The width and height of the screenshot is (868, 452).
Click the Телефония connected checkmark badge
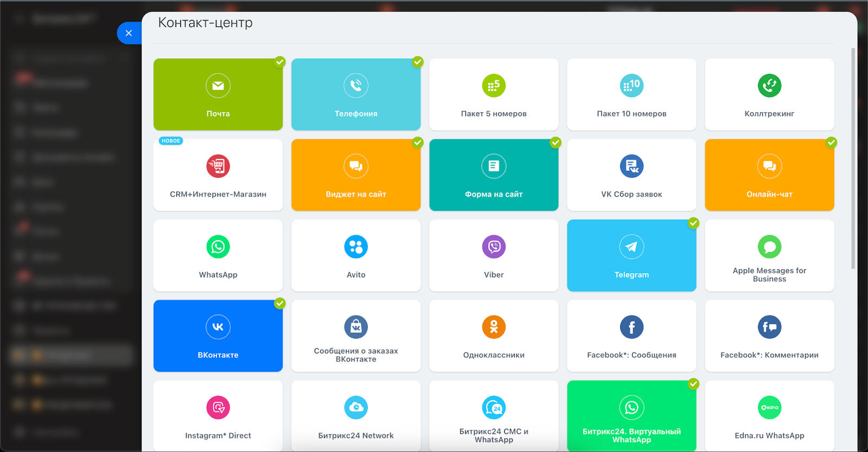tap(418, 62)
